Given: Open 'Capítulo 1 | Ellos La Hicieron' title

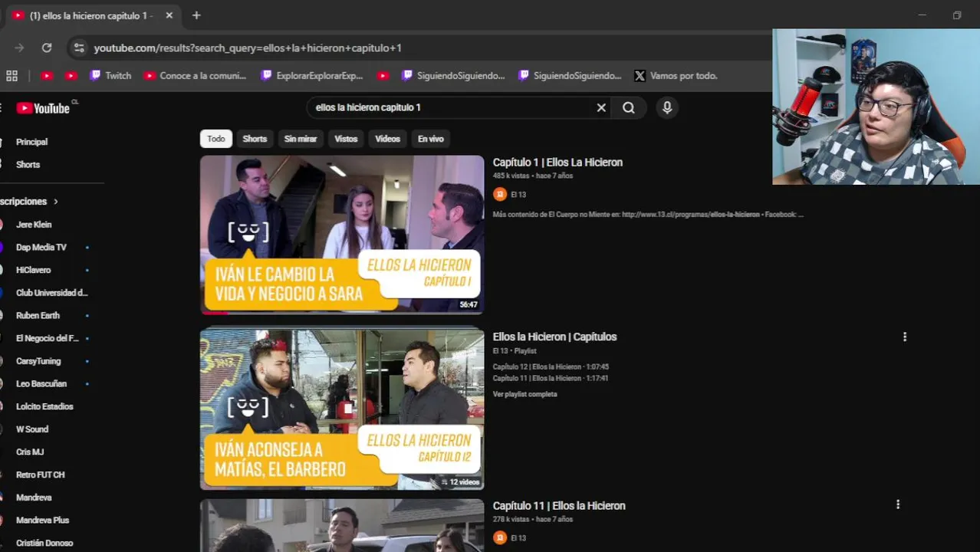Looking at the screenshot, I should click(557, 163).
